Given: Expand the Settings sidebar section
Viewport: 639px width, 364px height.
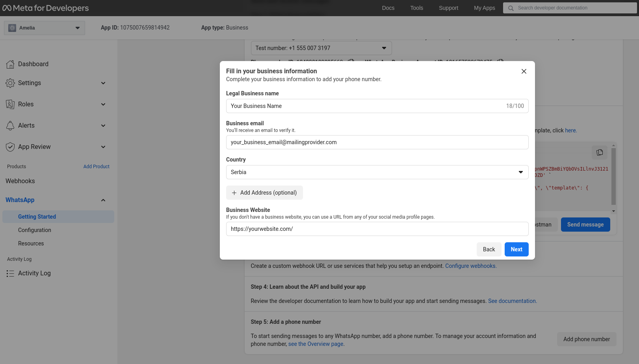Looking at the screenshot, I should [x=103, y=83].
